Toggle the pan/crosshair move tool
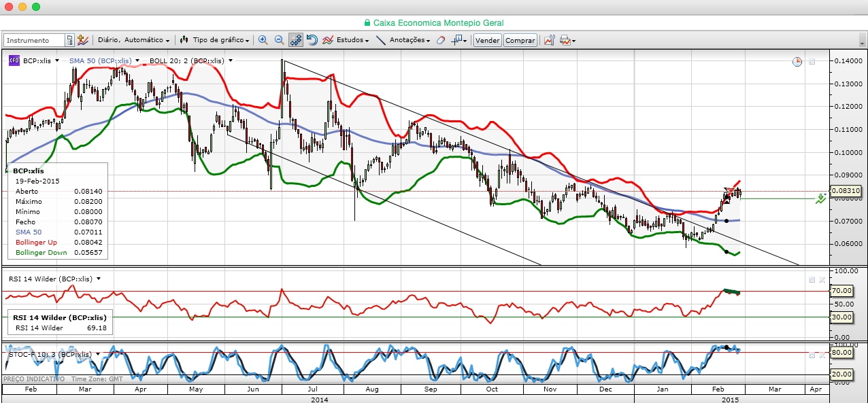 296,41
